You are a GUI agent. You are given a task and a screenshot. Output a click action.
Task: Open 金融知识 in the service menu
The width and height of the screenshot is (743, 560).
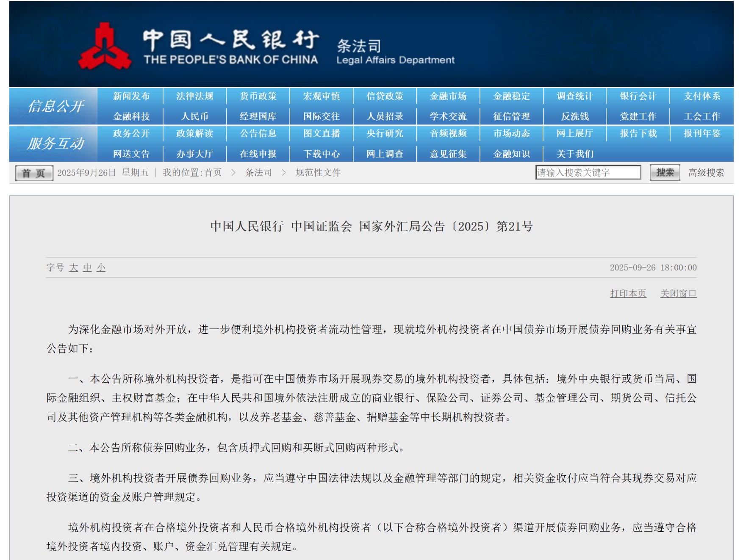pyautogui.click(x=512, y=154)
